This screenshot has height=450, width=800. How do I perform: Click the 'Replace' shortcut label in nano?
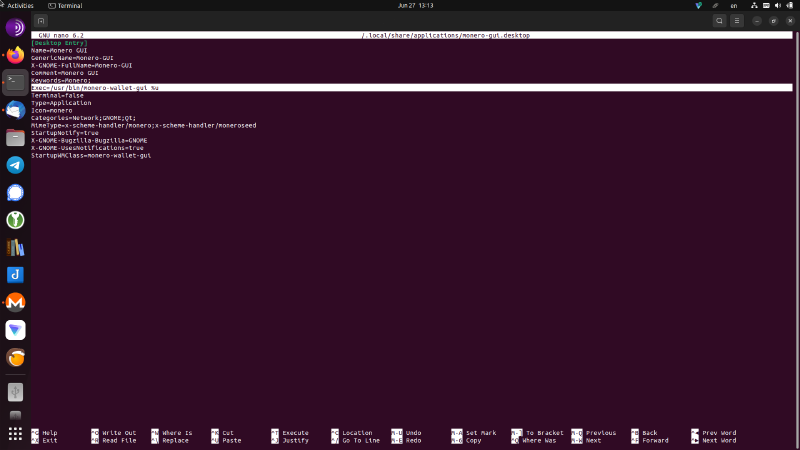tap(176, 440)
